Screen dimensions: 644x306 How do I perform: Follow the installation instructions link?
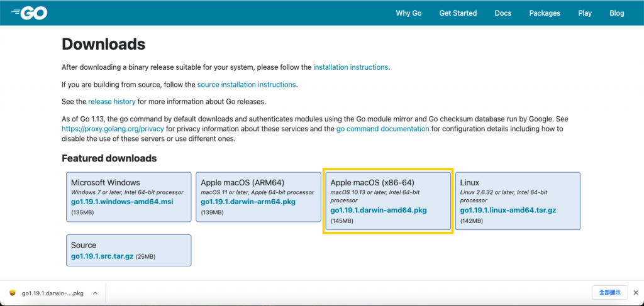pyautogui.click(x=350, y=67)
